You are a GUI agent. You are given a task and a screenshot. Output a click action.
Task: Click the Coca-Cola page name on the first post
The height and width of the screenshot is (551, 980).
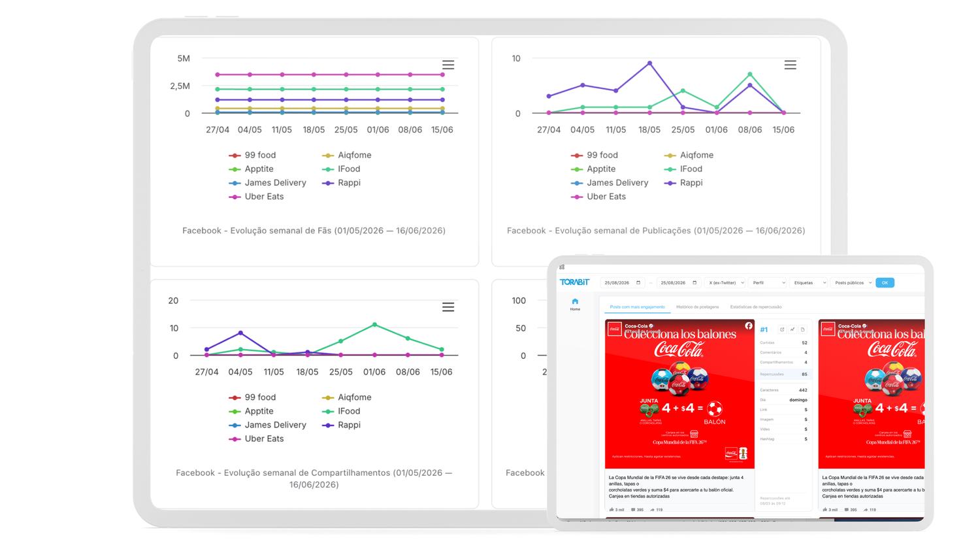click(x=636, y=326)
